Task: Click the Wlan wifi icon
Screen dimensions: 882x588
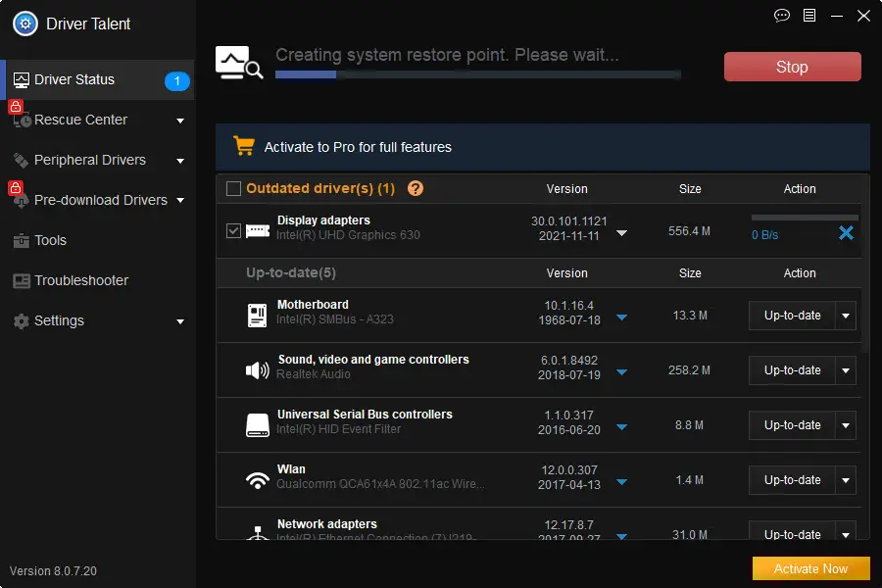Action: coord(258,480)
